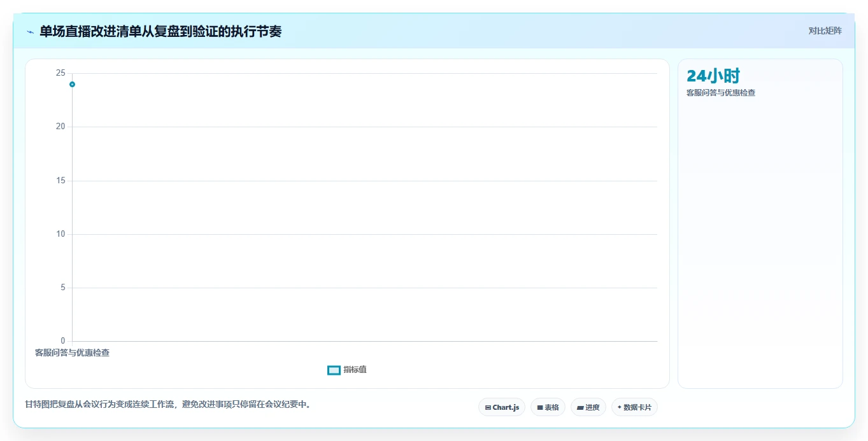Click the sparkle icon in 数据卡片 tag
This screenshot has height=441, width=868.
620,407
